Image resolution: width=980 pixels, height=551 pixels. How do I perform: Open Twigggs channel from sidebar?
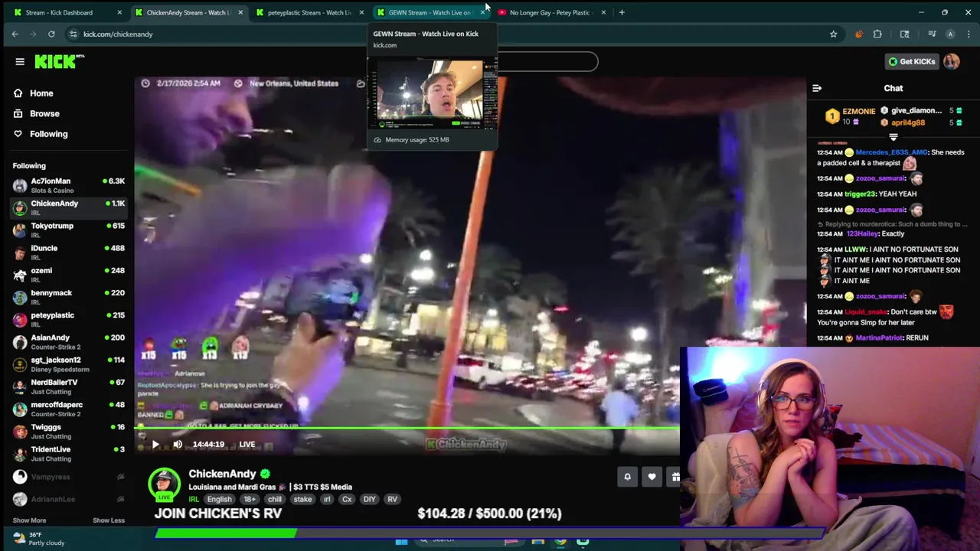pos(68,431)
